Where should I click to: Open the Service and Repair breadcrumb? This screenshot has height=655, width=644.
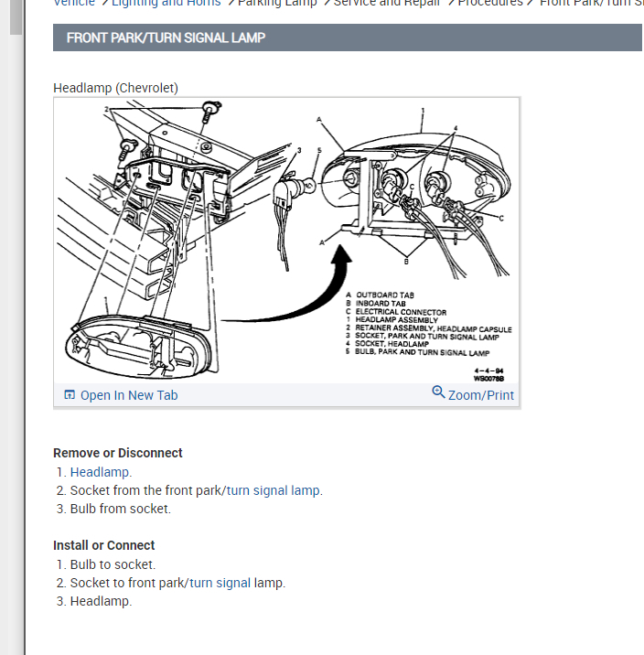[x=387, y=3]
